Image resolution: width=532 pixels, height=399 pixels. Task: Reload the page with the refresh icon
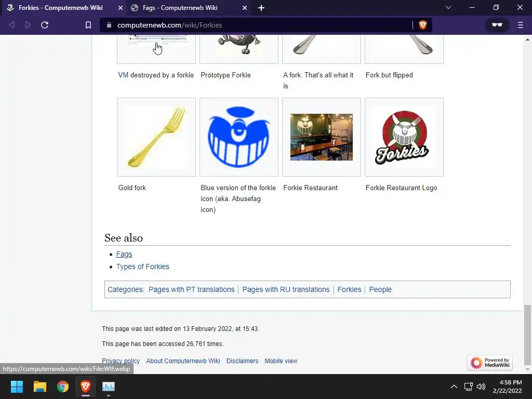point(45,25)
